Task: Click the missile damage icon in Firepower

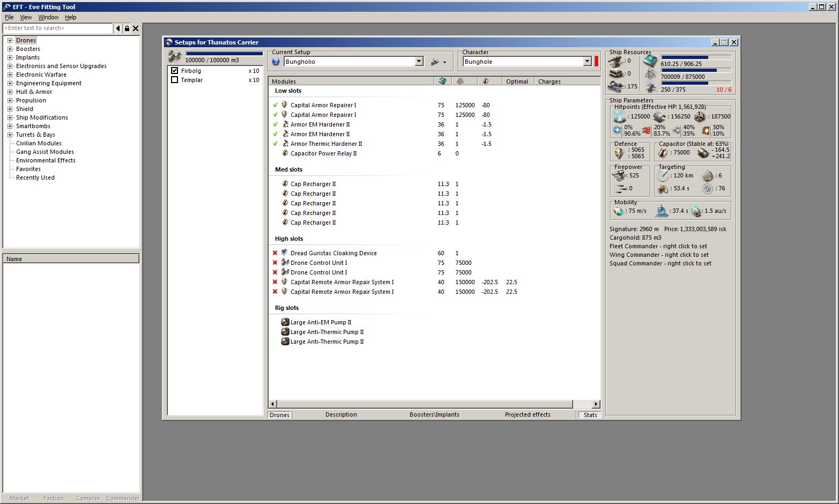Action: [x=619, y=188]
